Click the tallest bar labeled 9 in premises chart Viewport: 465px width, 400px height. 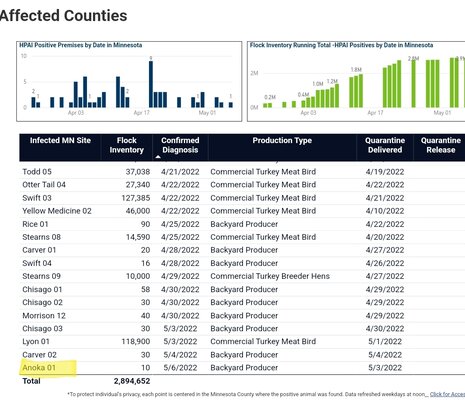click(x=151, y=84)
